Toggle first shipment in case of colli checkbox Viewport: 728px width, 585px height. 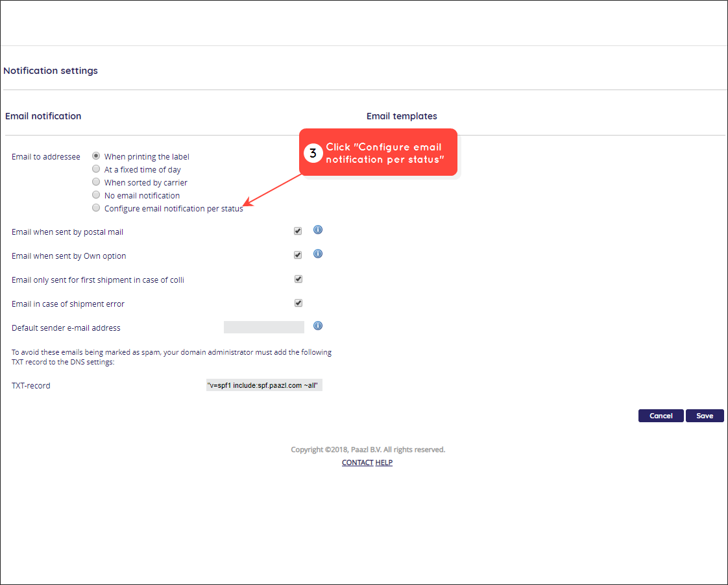click(298, 280)
